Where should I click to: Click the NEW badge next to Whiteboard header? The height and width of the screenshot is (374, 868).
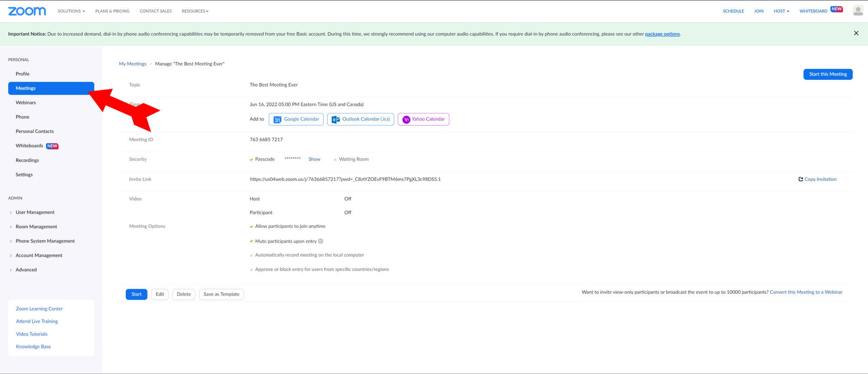tap(836, 9)
